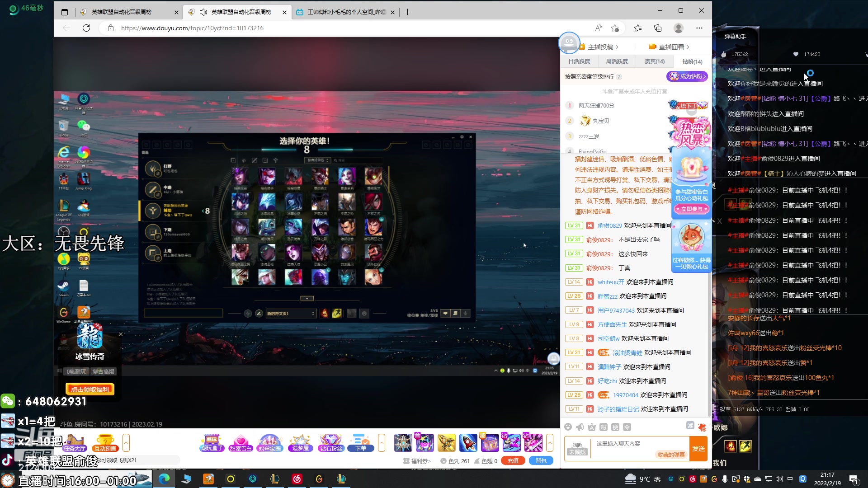Screen dimensions: 868x488
Task: Switch to the 贵宾(14) tab
Action: tap(655, 61)
